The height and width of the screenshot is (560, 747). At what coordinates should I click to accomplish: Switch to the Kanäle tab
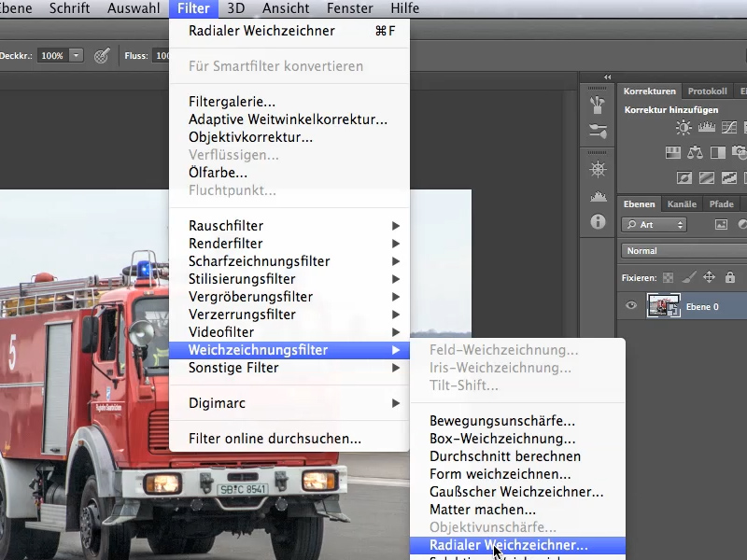[x=682, y=204]
